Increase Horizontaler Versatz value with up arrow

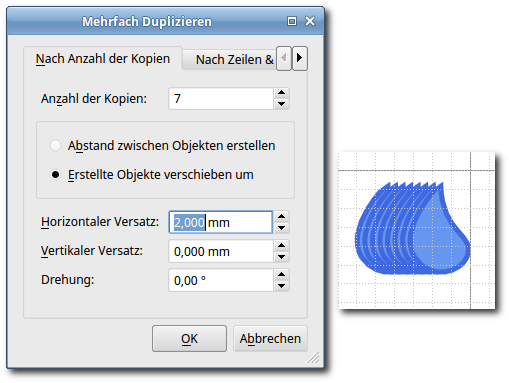281,216
